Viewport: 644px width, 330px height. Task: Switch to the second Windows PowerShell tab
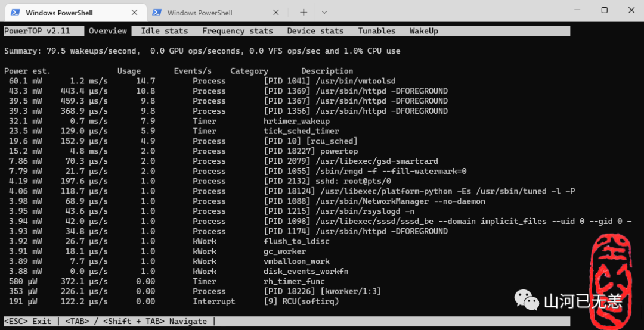pos(216,13)
